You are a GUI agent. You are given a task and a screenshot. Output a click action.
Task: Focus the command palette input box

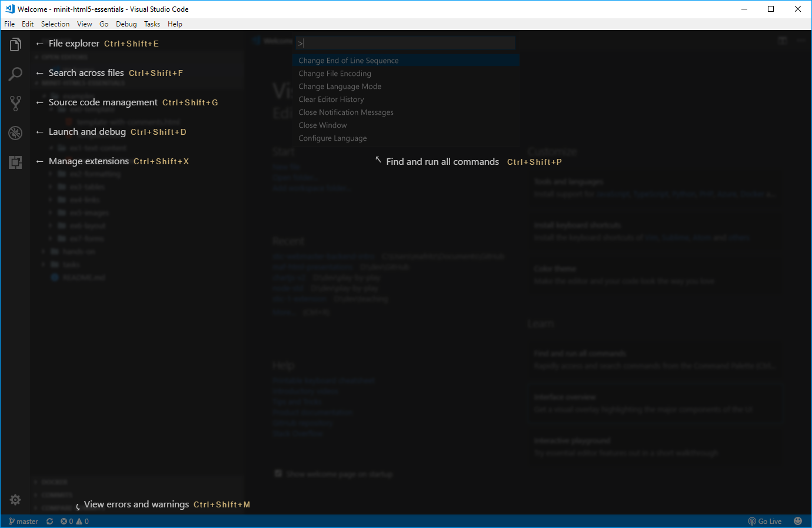pyautogui.click(x=406, y=43)
